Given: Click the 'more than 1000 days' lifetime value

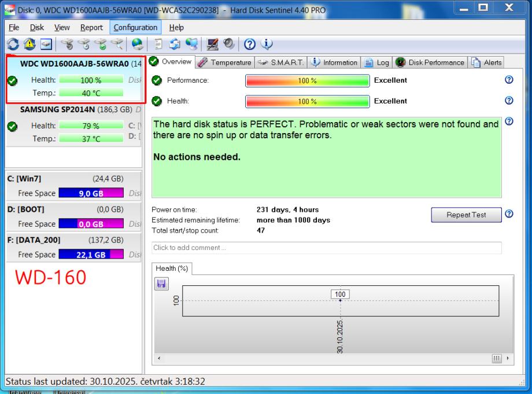Looking at the screenshot, I should pyautogui.click(x=294, y=220).
